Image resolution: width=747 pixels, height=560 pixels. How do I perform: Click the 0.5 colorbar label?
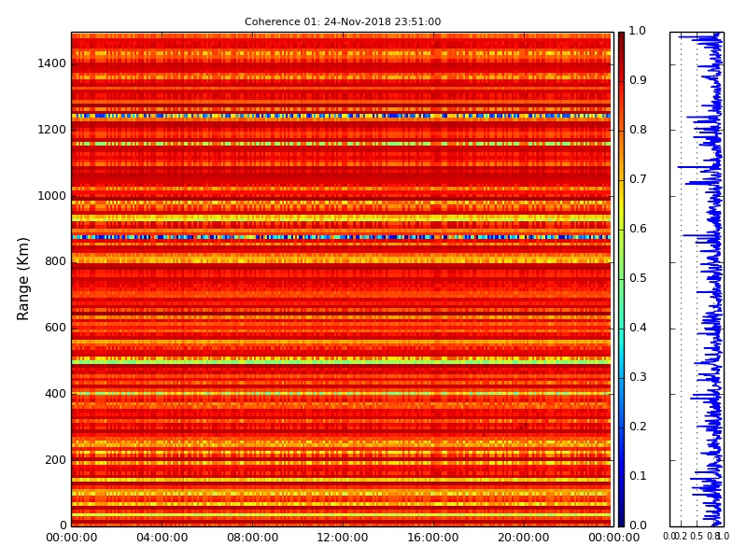[638, 278]
